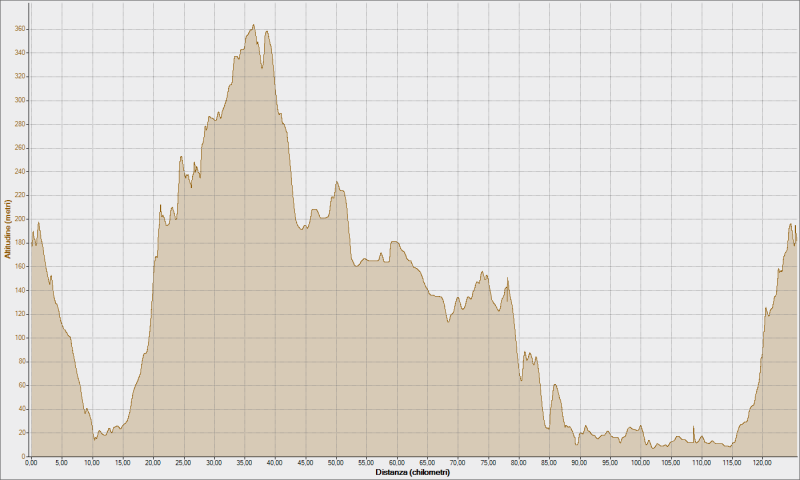Click the 20 altitude axis value
Viewport: 800px width, 480px height.
22,433
